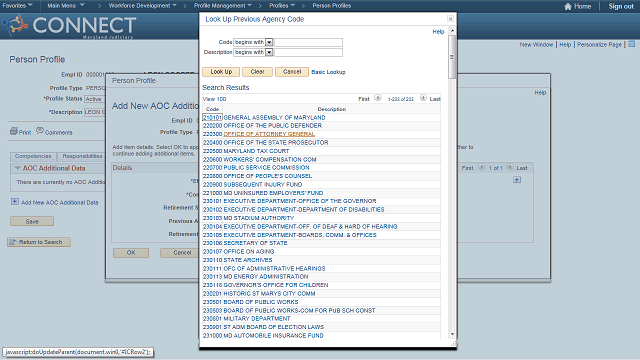Click the Return to Search button
The image size is (640, 360).
click(39, 242)
